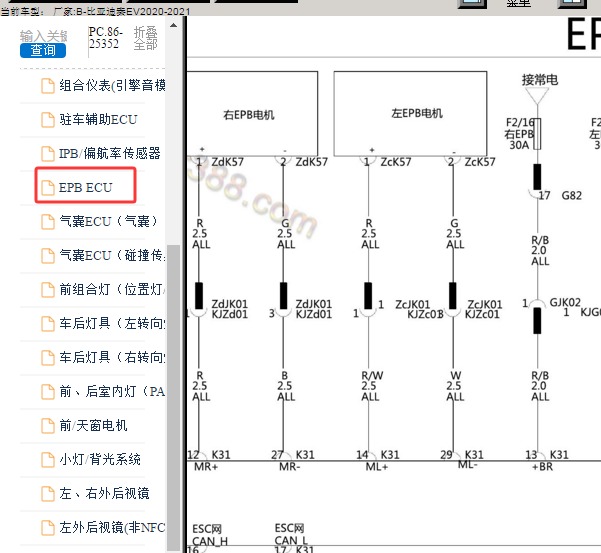Click the sidebar vertical scrollbar thumb
The width and height of the screenshot is (601, 553).
(174, 397)
